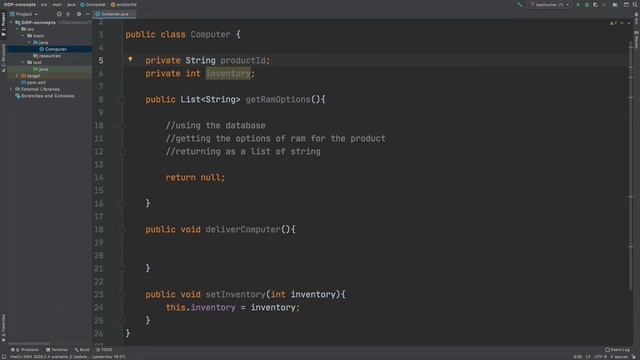Select the java folder under test
Screen dimensions: 640x360
click(x=40, y=69)
